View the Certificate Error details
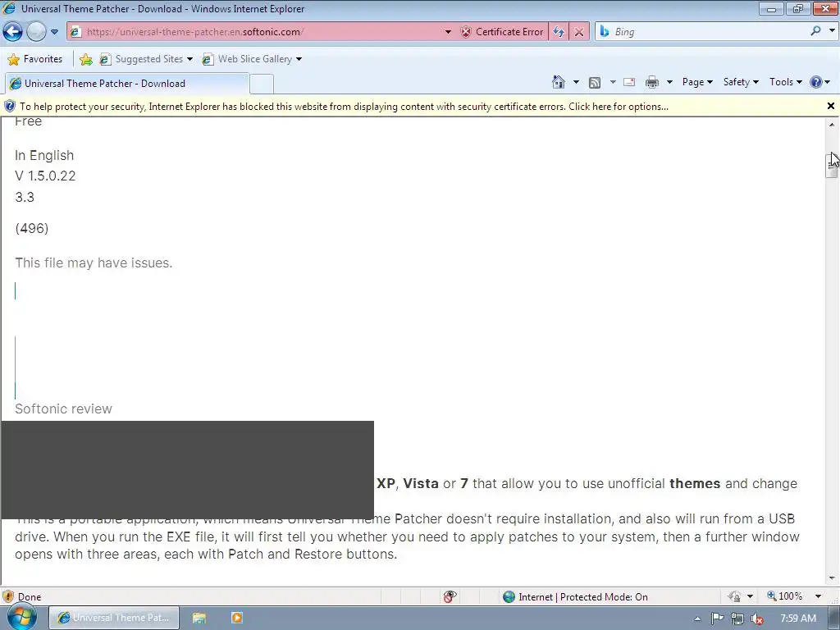 (503, 32)
